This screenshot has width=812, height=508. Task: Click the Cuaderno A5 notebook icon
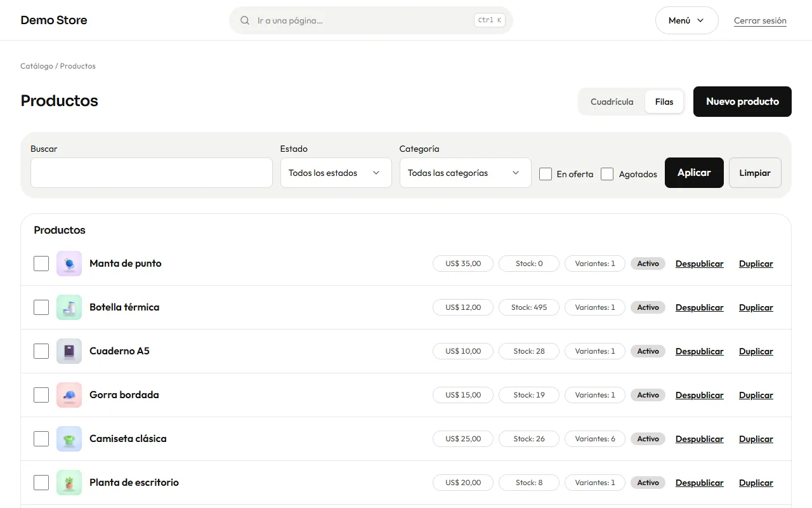coord(69,351)
